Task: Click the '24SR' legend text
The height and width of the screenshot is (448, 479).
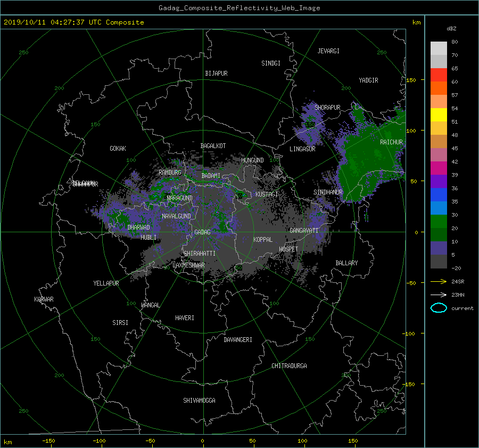Action: [x=458, y=281]
